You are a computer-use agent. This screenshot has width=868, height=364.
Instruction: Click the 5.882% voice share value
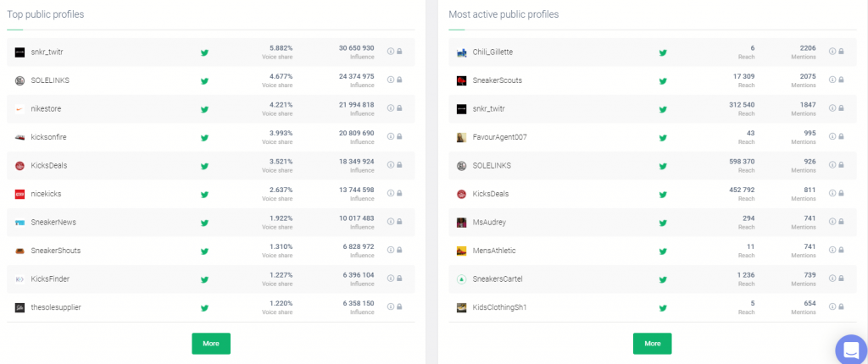(281, 48)
